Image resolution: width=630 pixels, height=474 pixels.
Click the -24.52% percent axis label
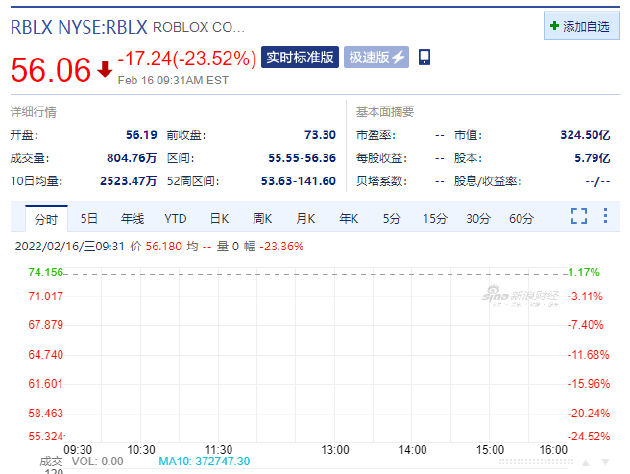[589, 436]
